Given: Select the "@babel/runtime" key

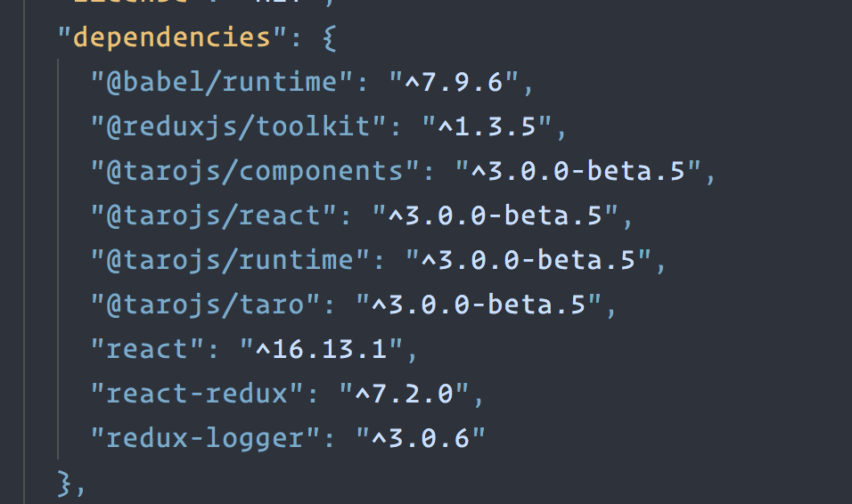Looking at the screenshot, I should (x=222, y=83).
